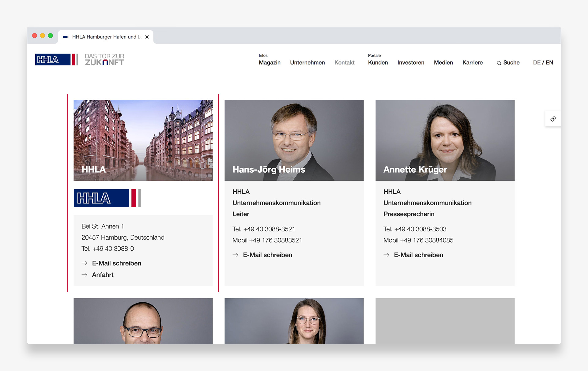This screenshot has width=588, height=371.
Task: Click the empty grey placeholder card image
Action: (445, 321)
